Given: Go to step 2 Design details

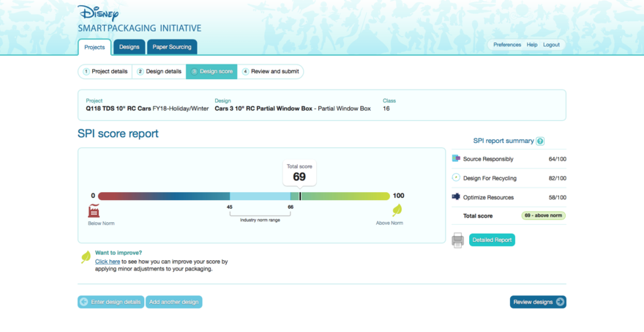Looking at the screenshot, I should click(160, 71).
